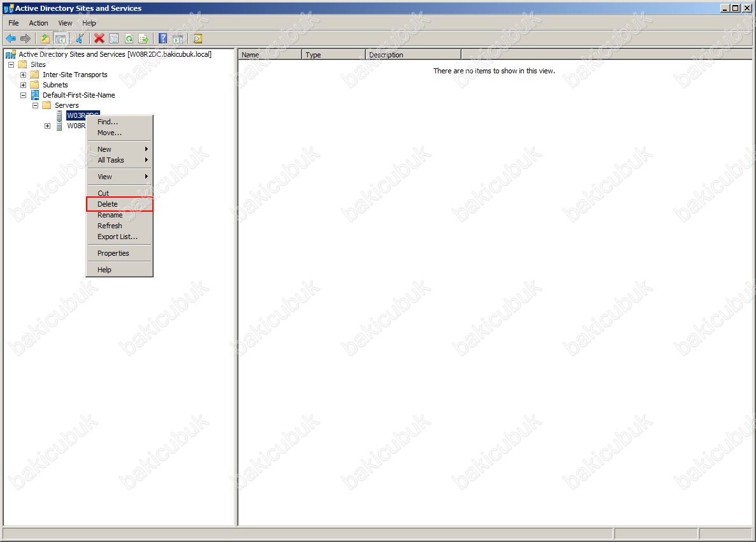
Task: Open the All Tasks submenu
Action: (x=120, y=160)
